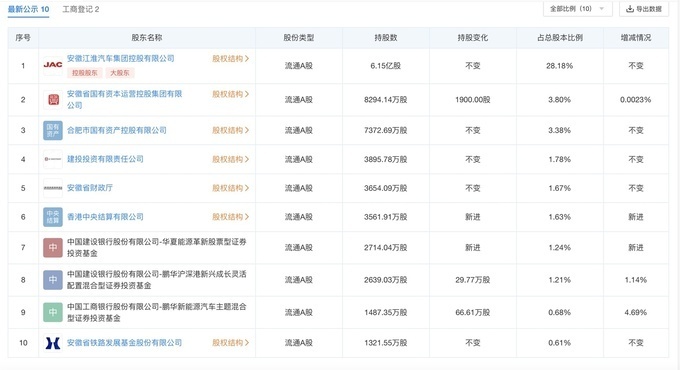Select the 1.14% increase cell

click(636, 280)
